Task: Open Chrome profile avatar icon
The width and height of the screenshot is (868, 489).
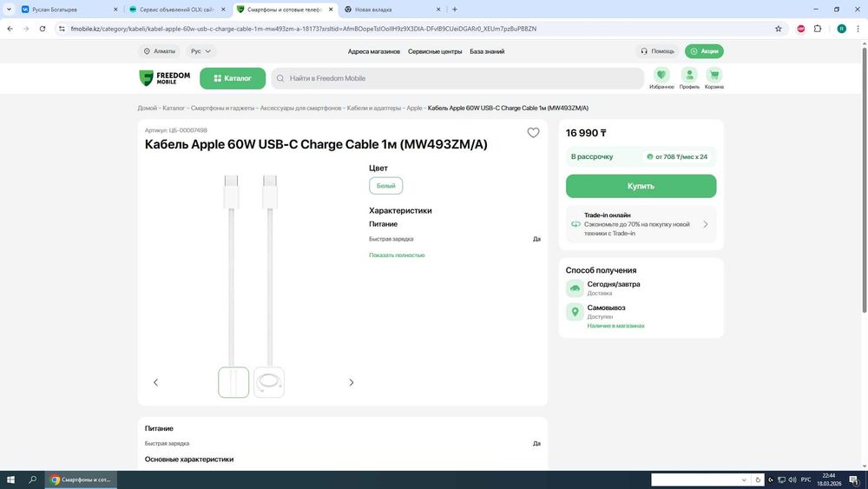Action: tap(841, 29)
